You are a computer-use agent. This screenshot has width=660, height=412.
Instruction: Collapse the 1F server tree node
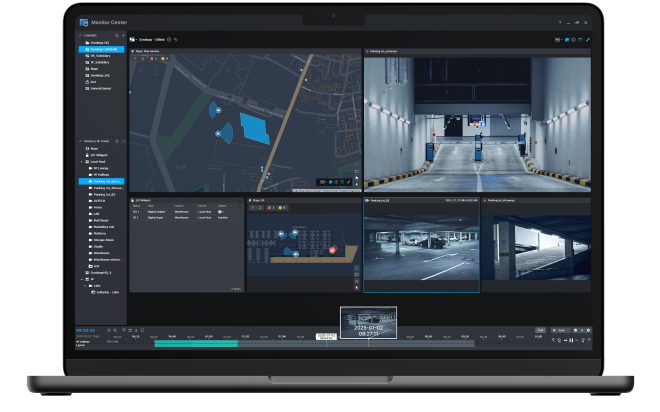click(82, 279)
